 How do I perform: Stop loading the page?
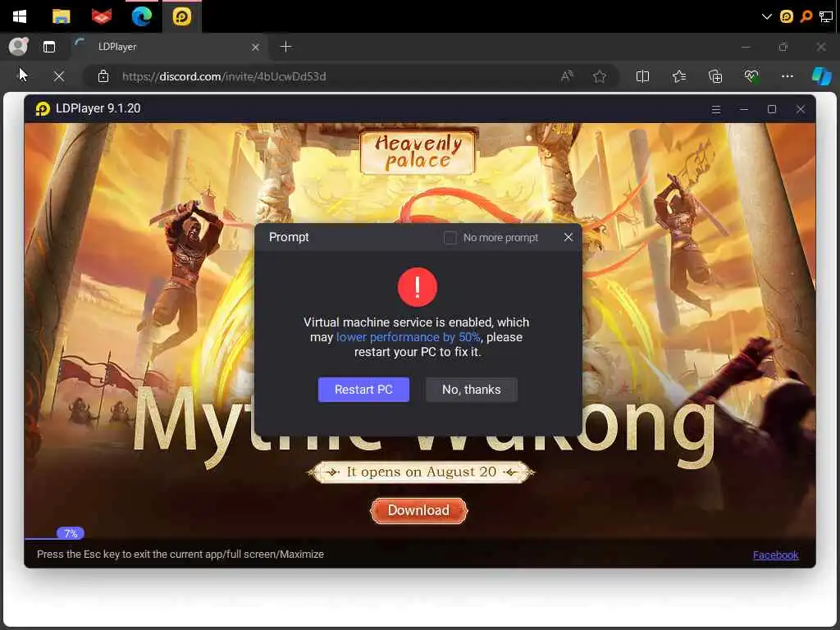coord(59,76)
